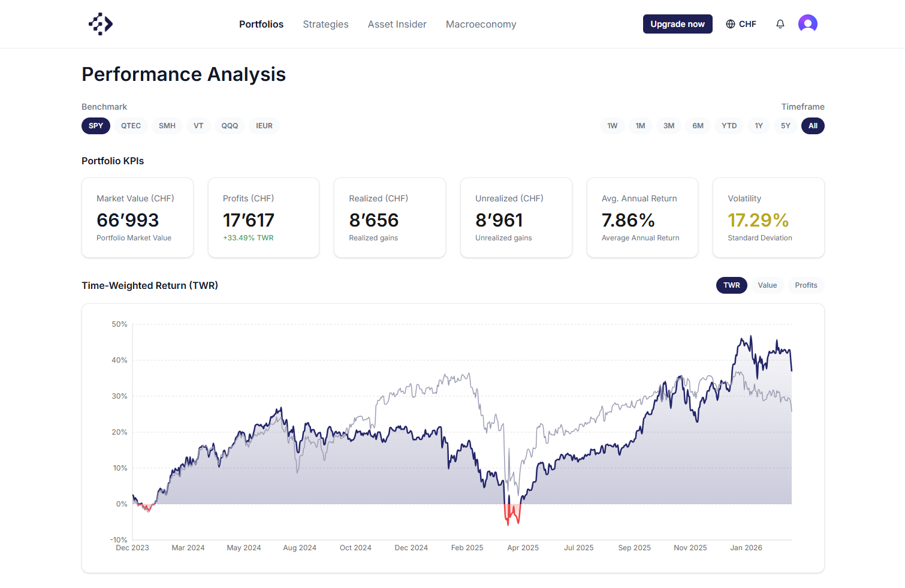Switch benchmark to QQQ
This screenshot has height=588, width=905.
230,126
